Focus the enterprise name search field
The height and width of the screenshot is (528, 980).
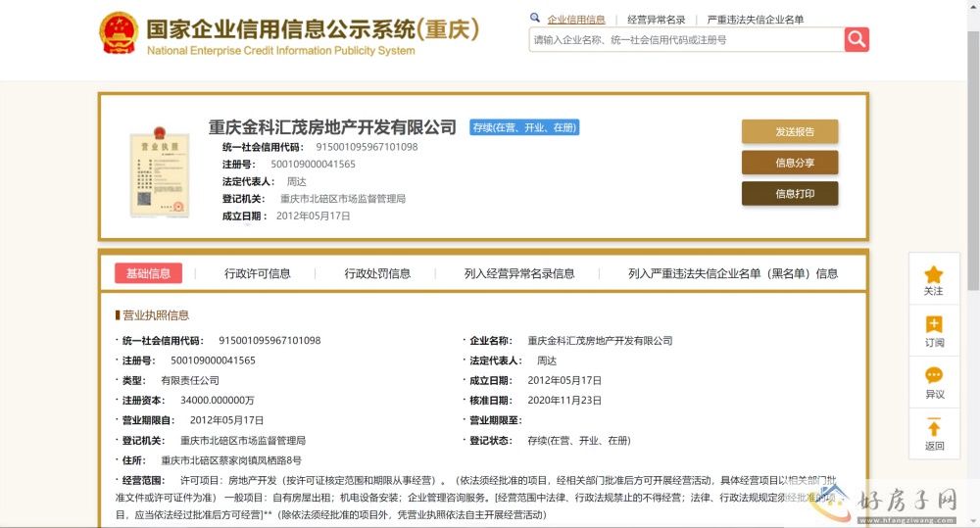pyautogui.click(x=686, y=40)
